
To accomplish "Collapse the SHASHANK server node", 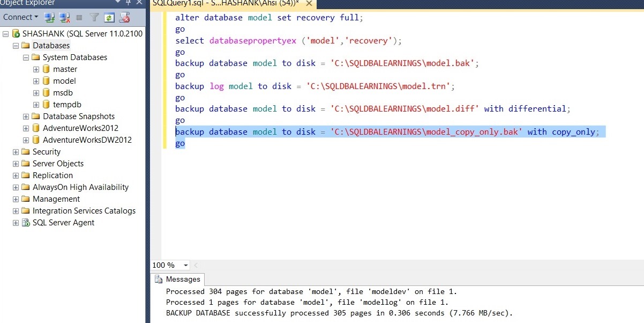I will point(5,34).
